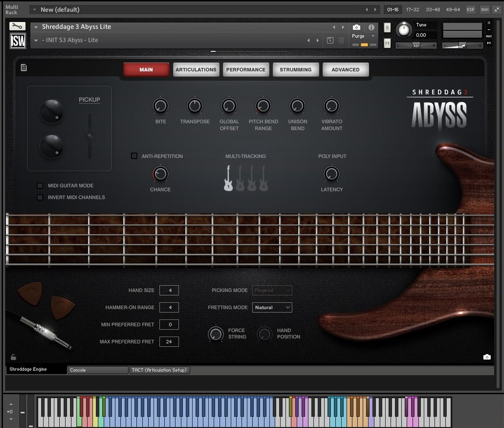Click the Tune knob

(x=404, y=30)
